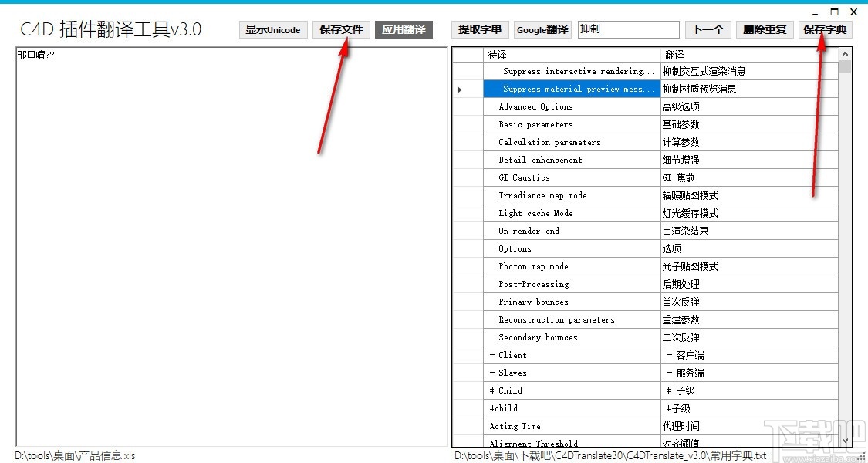Viewport: 868px width, 463px height.
Task: Close the C4D translate tool window
Action: pyautogui.click(x=853, y=12)
